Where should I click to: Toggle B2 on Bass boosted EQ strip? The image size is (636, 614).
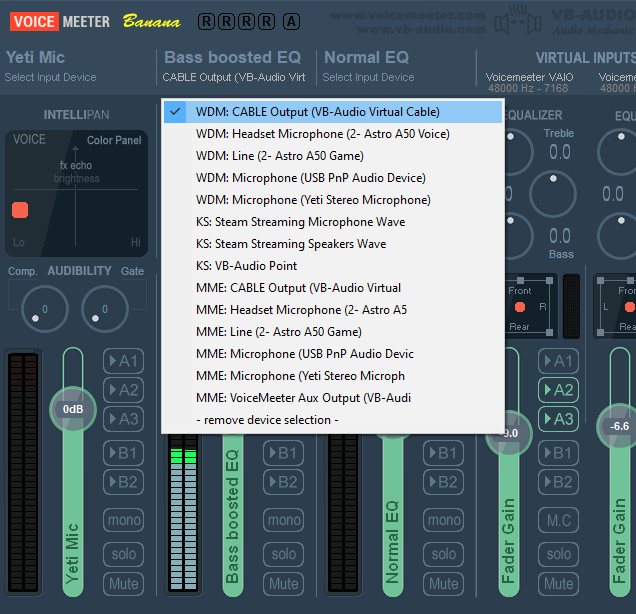(284, 482)
